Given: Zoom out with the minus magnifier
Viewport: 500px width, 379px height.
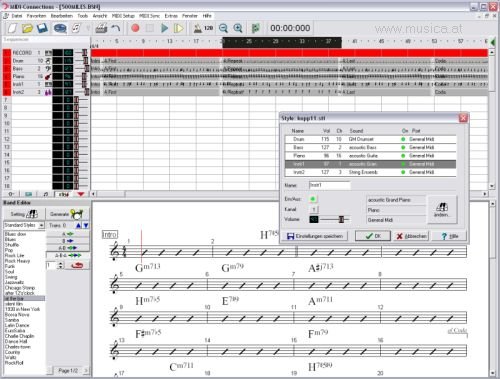Looking at the screenshot, I should click(x=223, y=28).
